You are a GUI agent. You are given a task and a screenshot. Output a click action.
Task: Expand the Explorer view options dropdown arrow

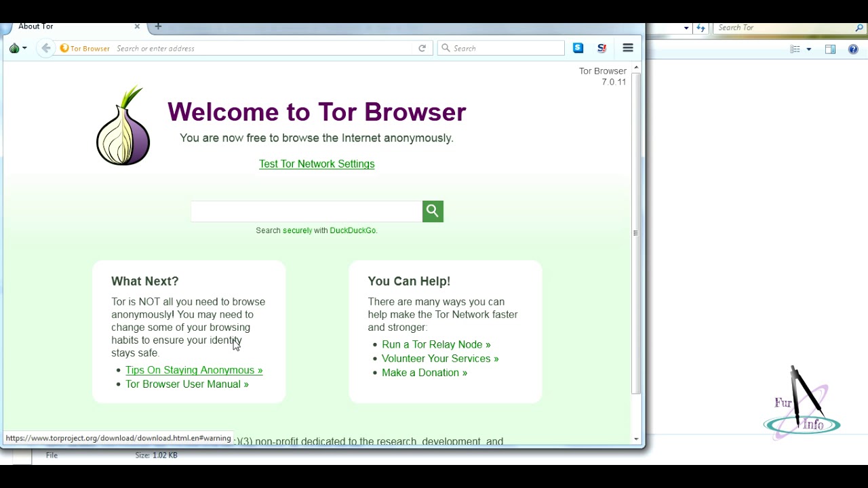pos(808,49)
